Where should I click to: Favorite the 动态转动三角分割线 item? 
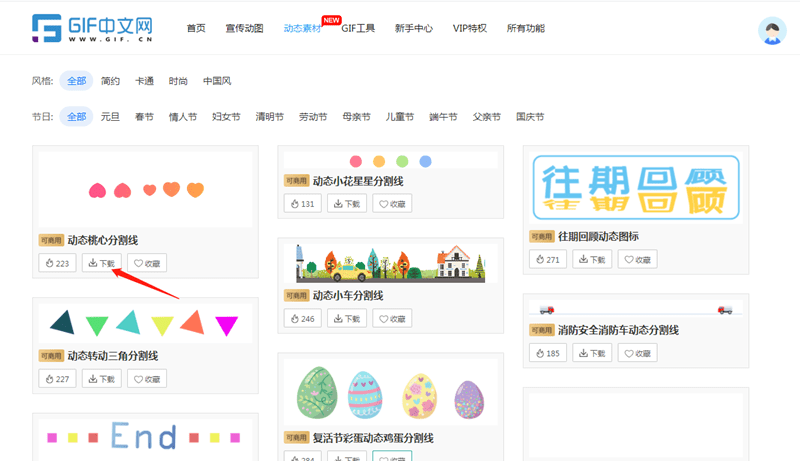pos(147,379)
